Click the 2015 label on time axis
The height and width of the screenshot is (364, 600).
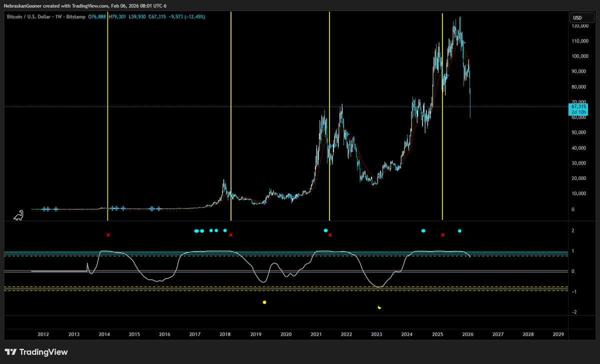[134, 334]
